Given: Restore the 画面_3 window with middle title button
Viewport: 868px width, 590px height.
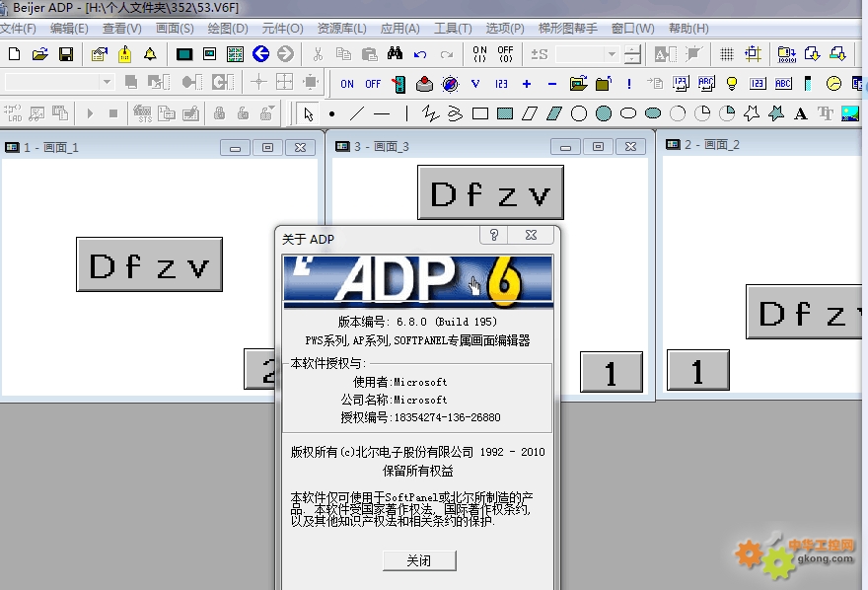Looking at the screenshot, I should pyautogui.click(x=598, y=147).
